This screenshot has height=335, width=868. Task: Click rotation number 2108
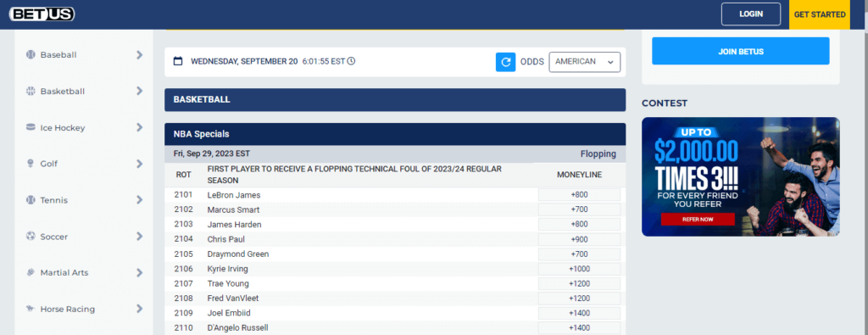(x=183, y=299)
